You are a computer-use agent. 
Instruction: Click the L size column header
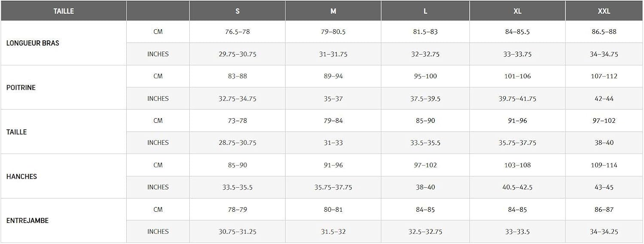coord(425,11)
